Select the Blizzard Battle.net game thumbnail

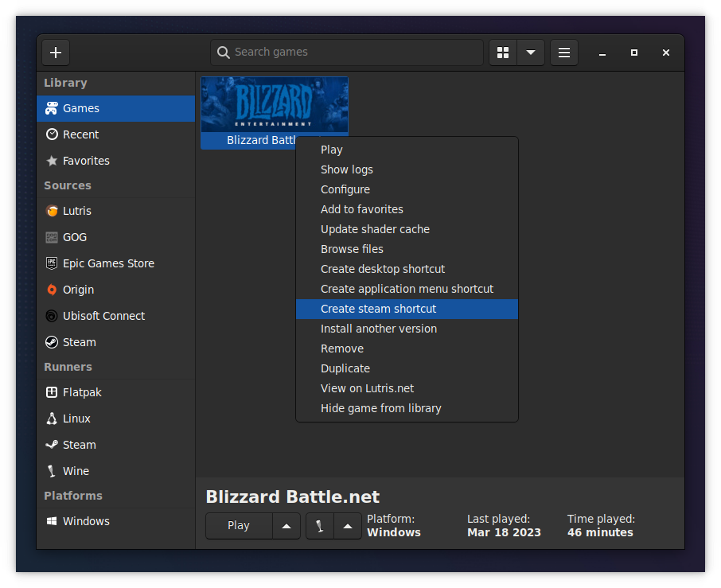(x=275, y=105)
